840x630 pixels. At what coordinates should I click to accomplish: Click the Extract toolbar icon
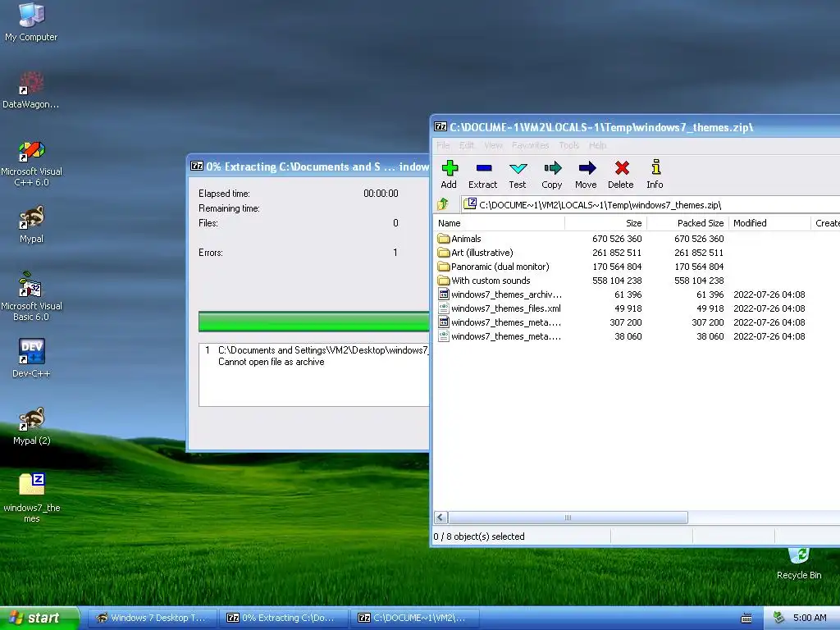pyautogui.click(x=482, y=174)
